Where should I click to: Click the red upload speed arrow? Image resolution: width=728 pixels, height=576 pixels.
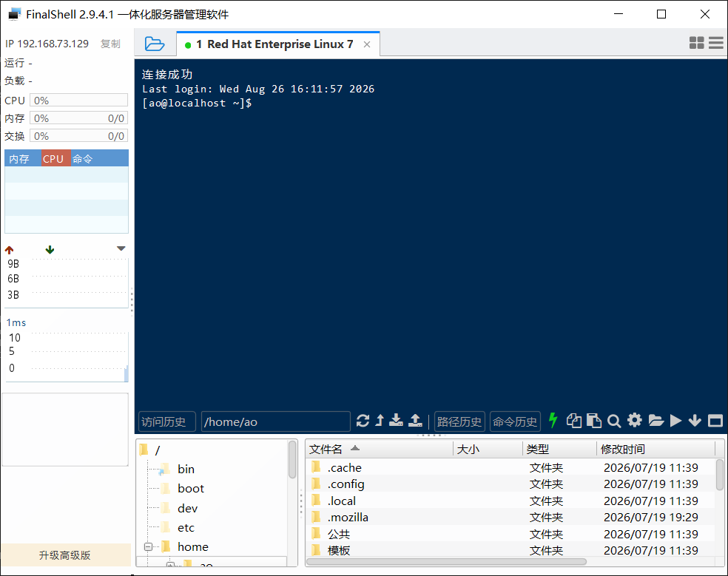pos(10,250)
